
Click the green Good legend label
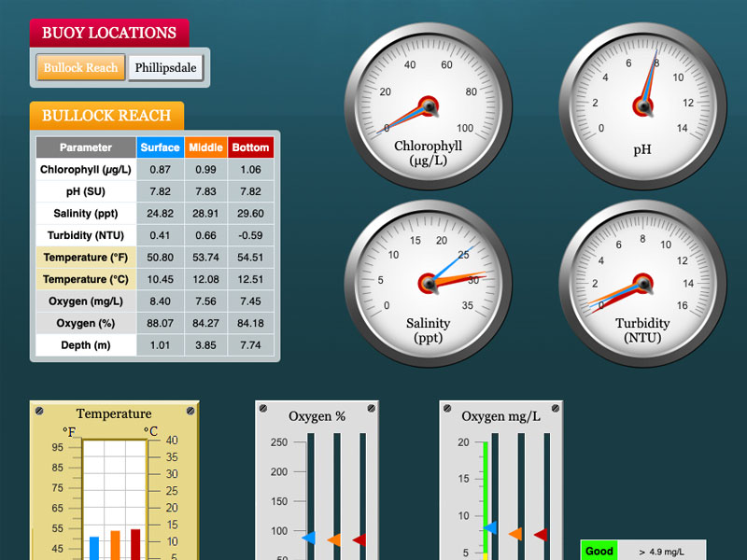[x=599, y=552]
